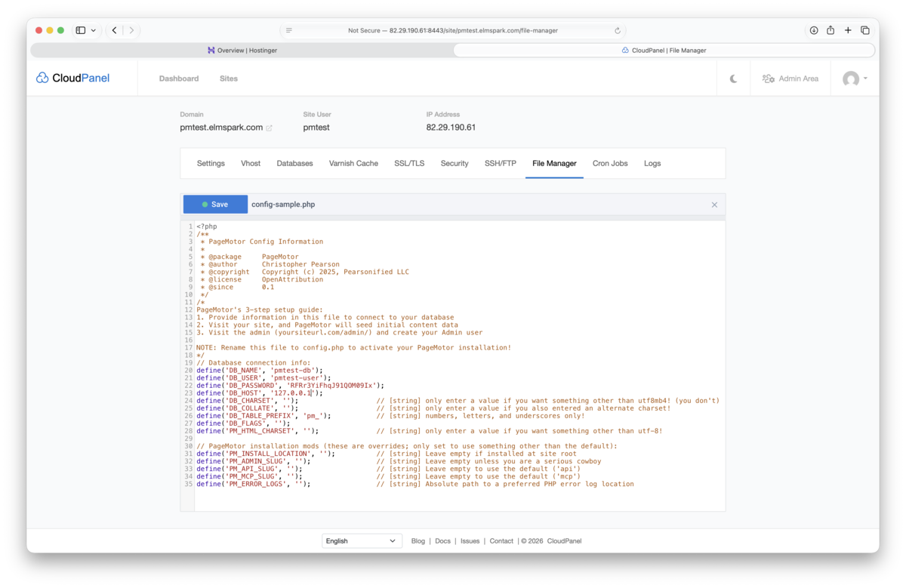Open the English language dropdown

tap(362, 541)
